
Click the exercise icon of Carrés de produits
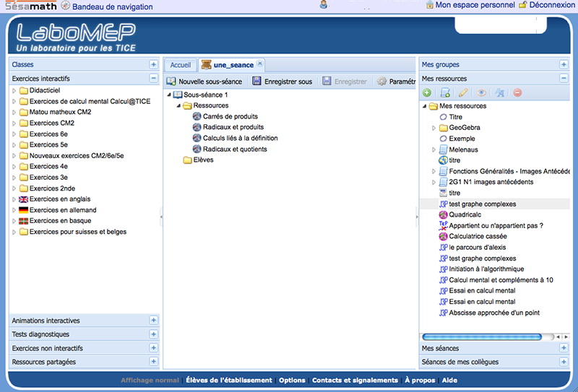tap(197, 116)
